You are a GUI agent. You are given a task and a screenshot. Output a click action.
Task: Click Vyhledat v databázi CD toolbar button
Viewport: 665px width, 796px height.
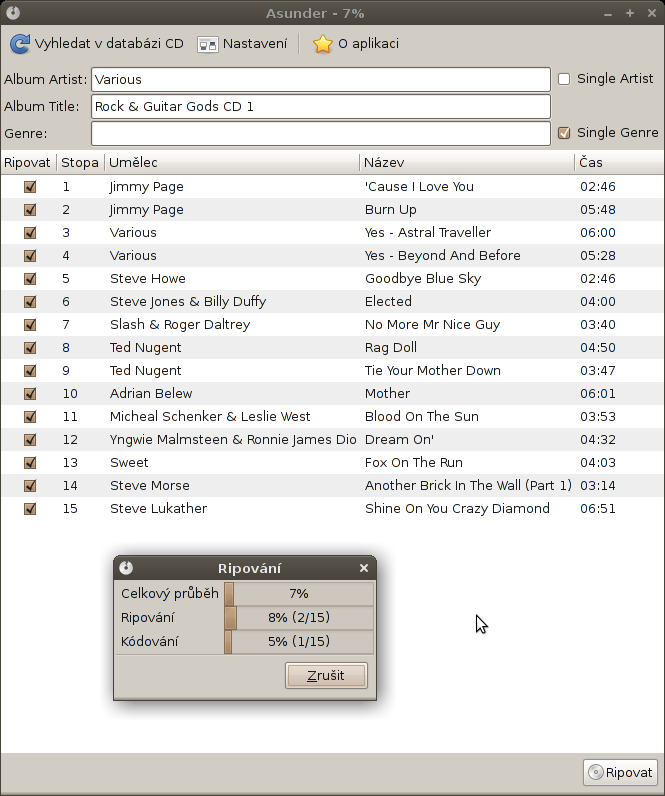(96, 44)
